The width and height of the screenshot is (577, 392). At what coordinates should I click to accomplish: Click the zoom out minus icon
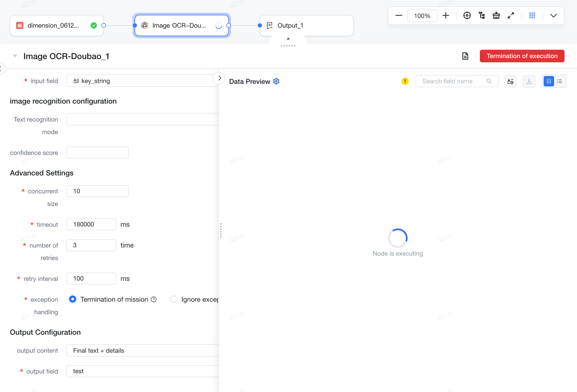pos(399,16)
